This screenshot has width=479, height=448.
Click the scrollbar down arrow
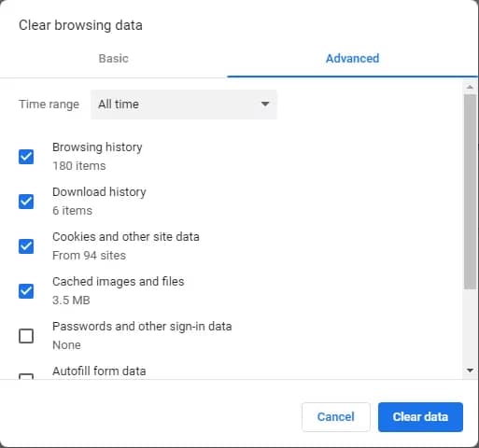[471, 371]
